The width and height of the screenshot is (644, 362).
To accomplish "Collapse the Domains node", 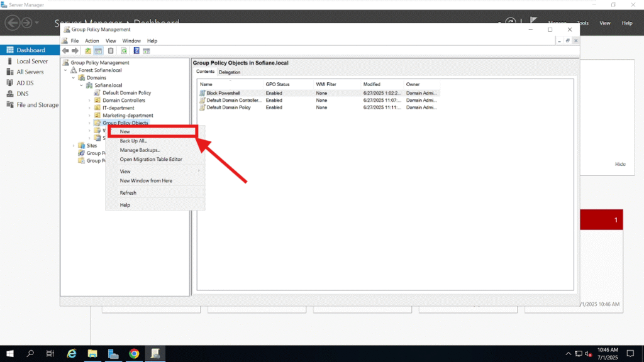I will 74,77.
